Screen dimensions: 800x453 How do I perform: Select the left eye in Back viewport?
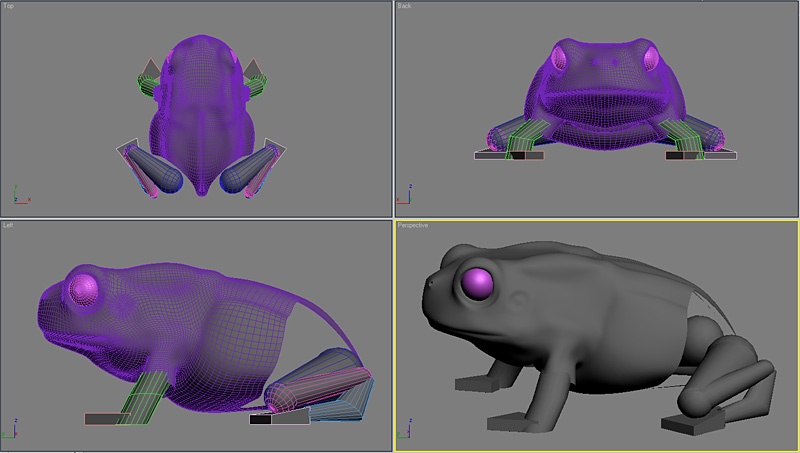[559, 59]
